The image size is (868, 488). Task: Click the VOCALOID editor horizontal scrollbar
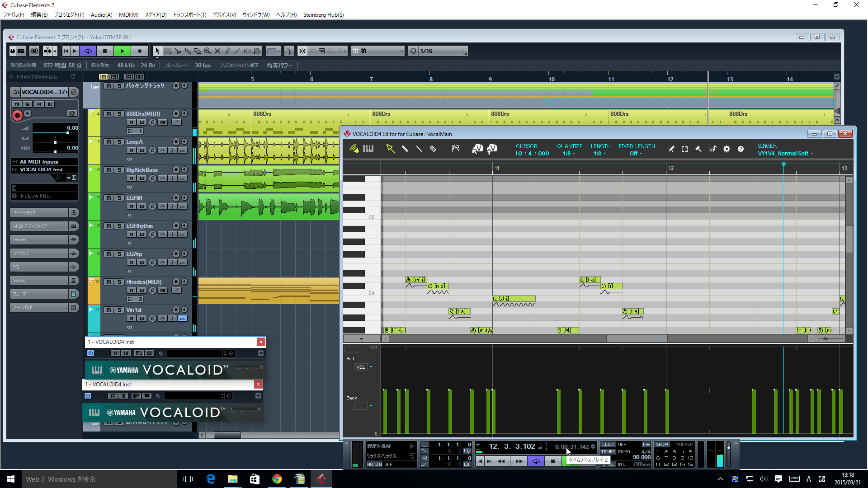pos(637,338)
